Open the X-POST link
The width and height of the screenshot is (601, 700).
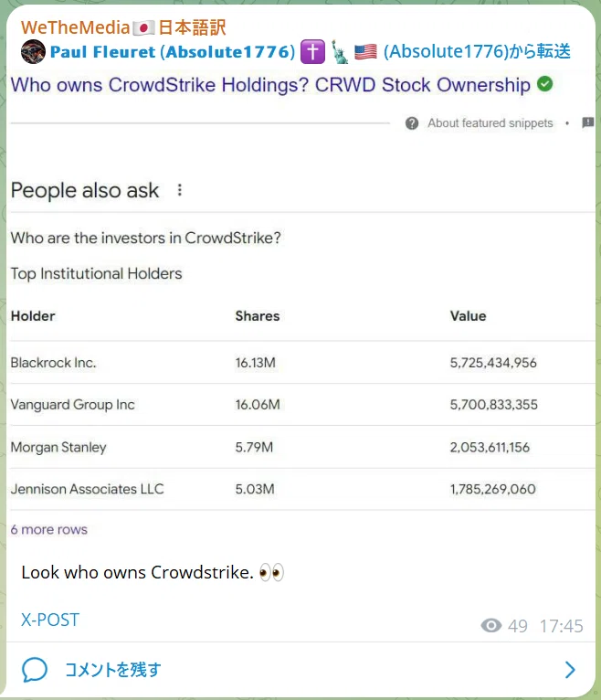tap(50, 620)
